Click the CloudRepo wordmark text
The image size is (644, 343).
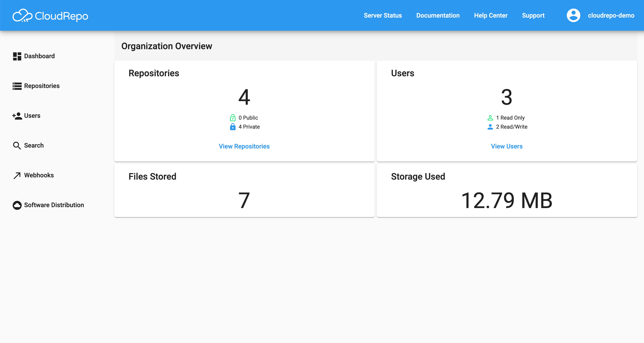click(x=61, y=16)
